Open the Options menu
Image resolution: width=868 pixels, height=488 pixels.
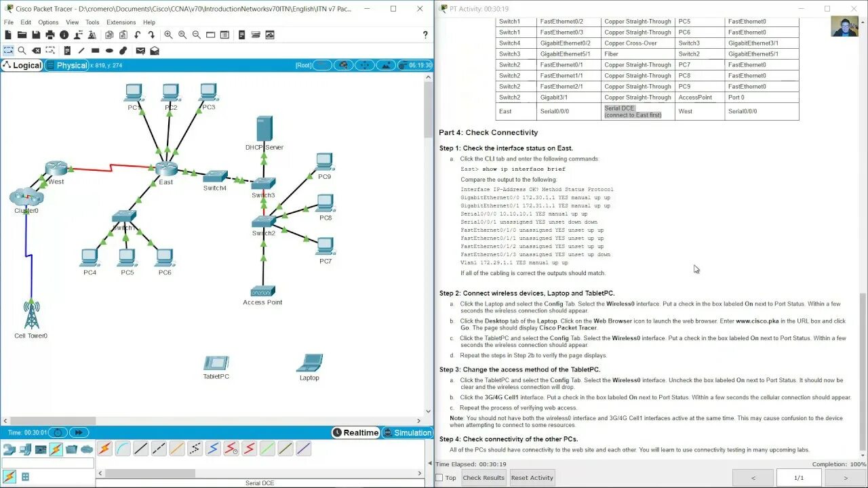click(48, 22)
